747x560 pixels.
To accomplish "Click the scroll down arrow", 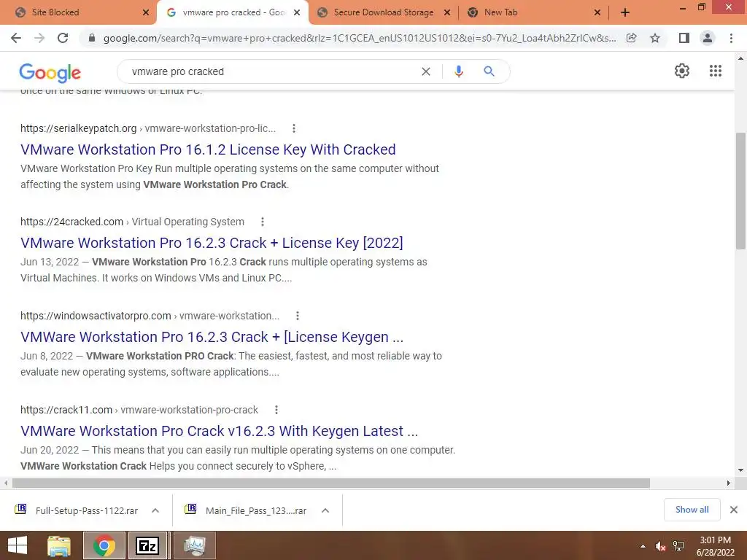I will tap(740, 470).
